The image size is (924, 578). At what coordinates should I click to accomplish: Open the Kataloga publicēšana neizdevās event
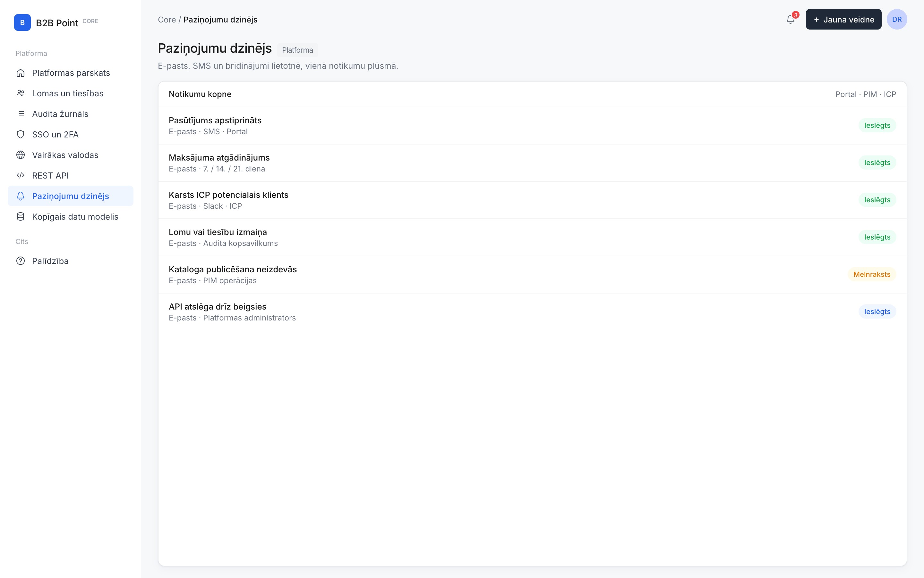point(532,275)
